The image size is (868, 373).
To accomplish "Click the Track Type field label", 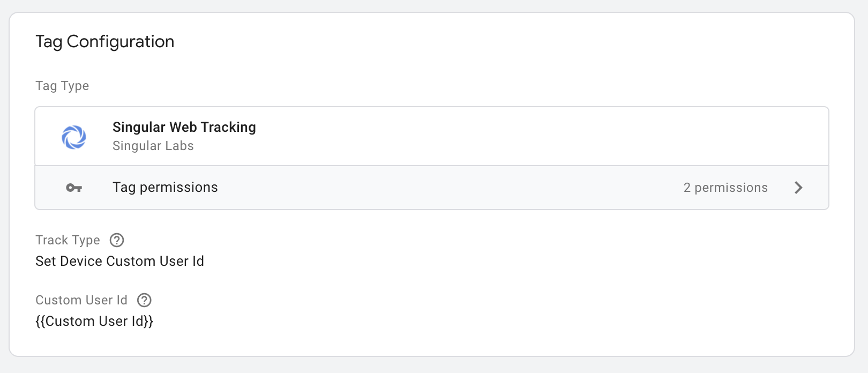I will click(68, 240).
